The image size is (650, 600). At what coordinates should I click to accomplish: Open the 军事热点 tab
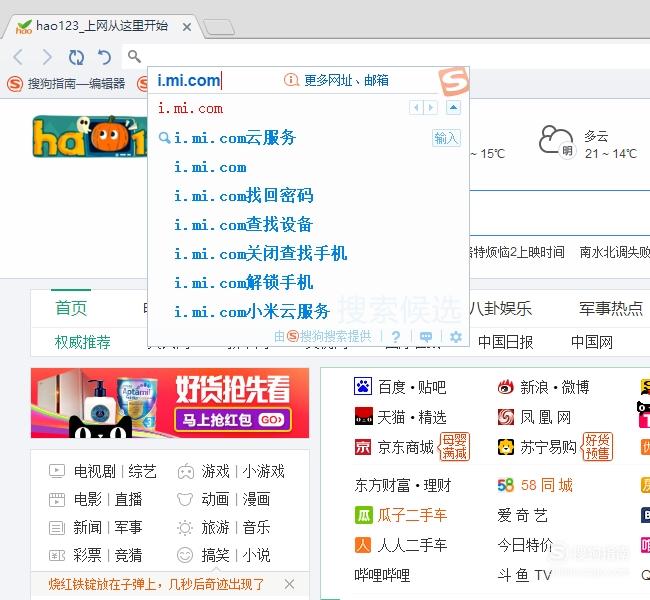click(x=611, y=308)
